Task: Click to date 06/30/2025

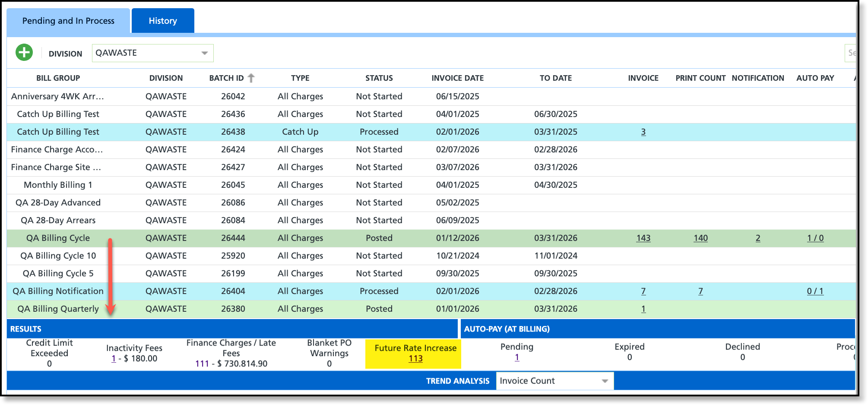Action: pos(556,114)
